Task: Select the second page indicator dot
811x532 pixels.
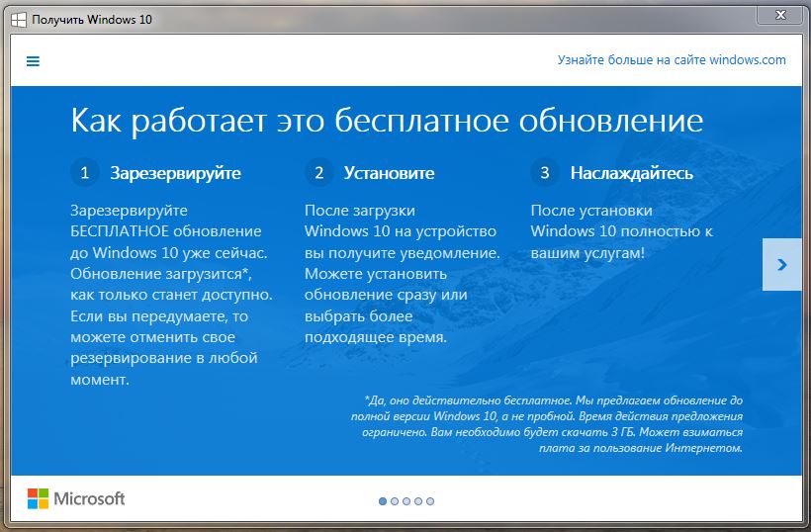Action: point(395,501)
